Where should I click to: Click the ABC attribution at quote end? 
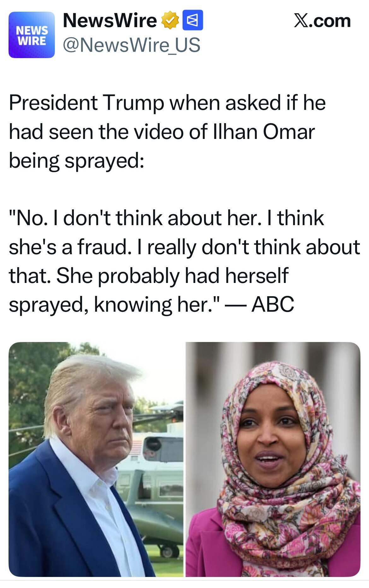pyautogui.click(x=273, y=304)
